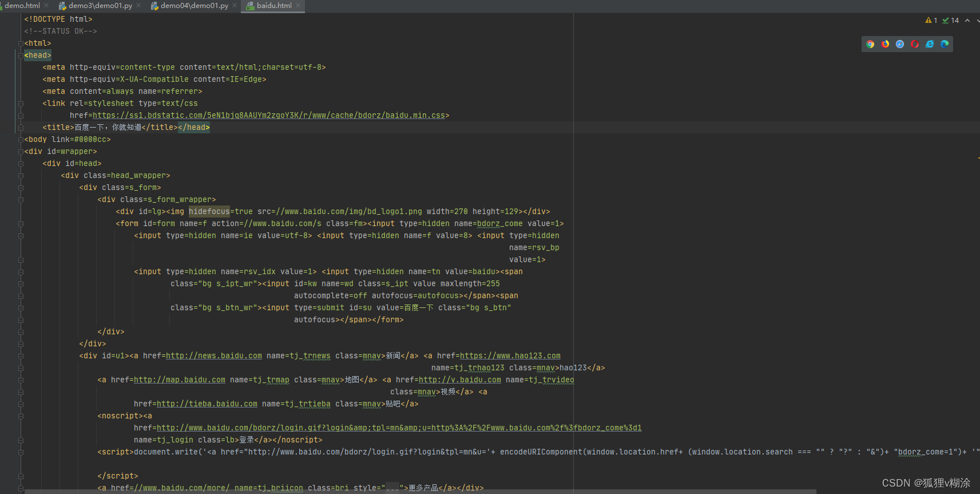Click the #0000cc link color value
This screenshot has height=494, width=980.
[x=90, y=140]
